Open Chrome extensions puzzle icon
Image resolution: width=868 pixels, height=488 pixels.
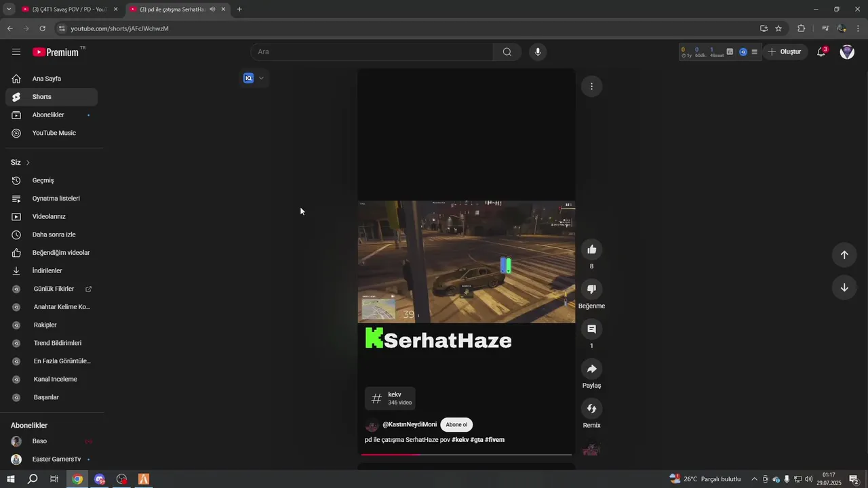click(802, 28)
